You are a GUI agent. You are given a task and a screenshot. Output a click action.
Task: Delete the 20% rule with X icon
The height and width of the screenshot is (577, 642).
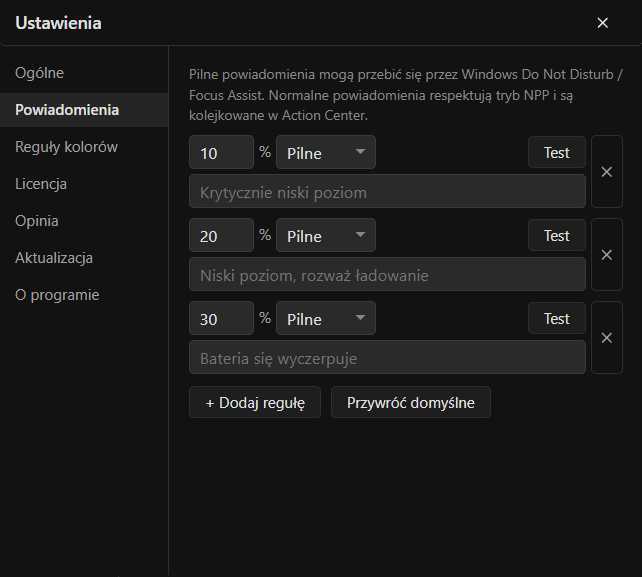607,255
